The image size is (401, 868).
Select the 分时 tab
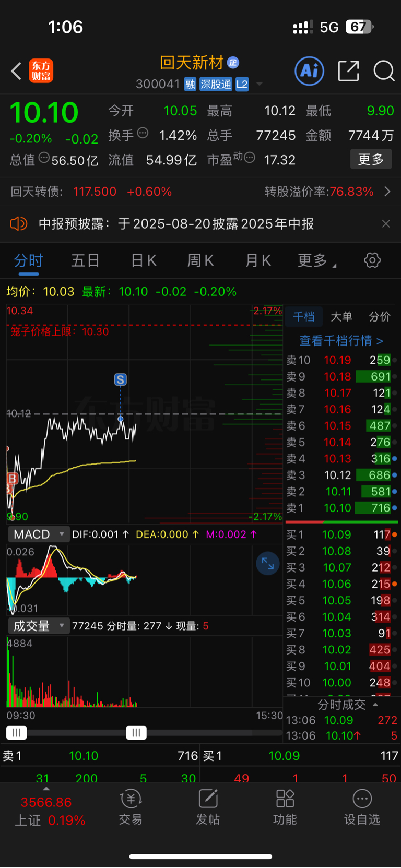(29, 260)
